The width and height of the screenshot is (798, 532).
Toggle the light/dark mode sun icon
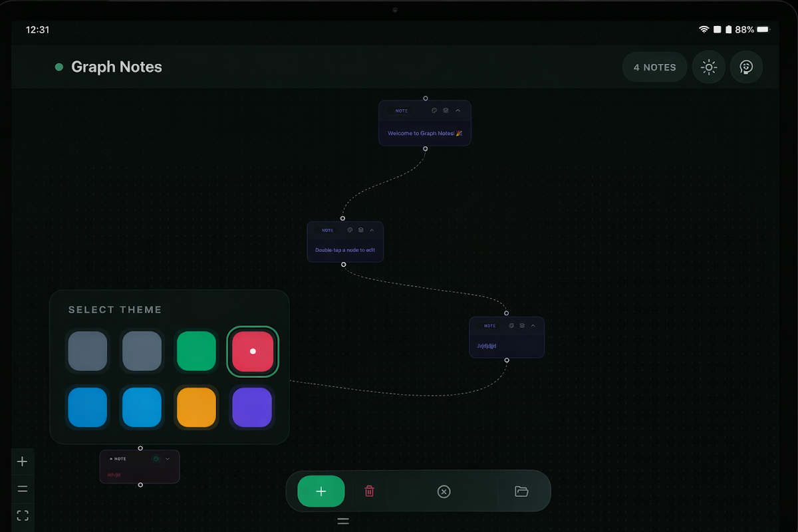coord(709,67)
